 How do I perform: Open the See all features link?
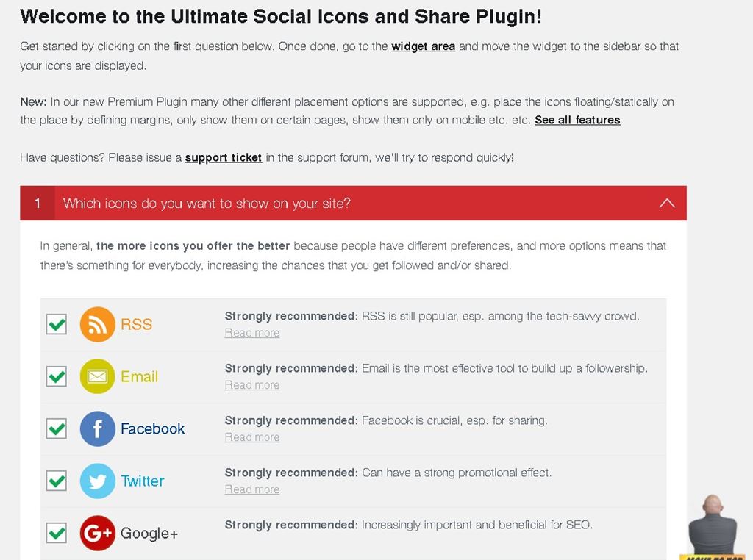click(x=577, y=120)
